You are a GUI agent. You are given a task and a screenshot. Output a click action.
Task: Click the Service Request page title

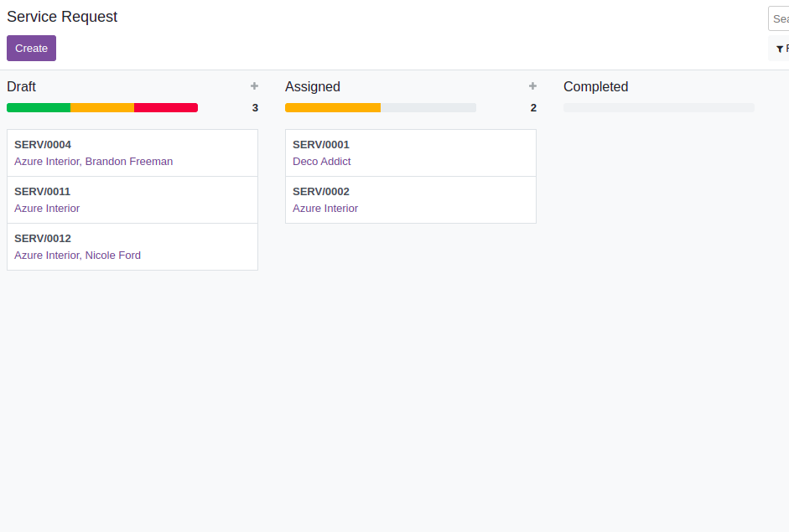[x=62, y=17]
